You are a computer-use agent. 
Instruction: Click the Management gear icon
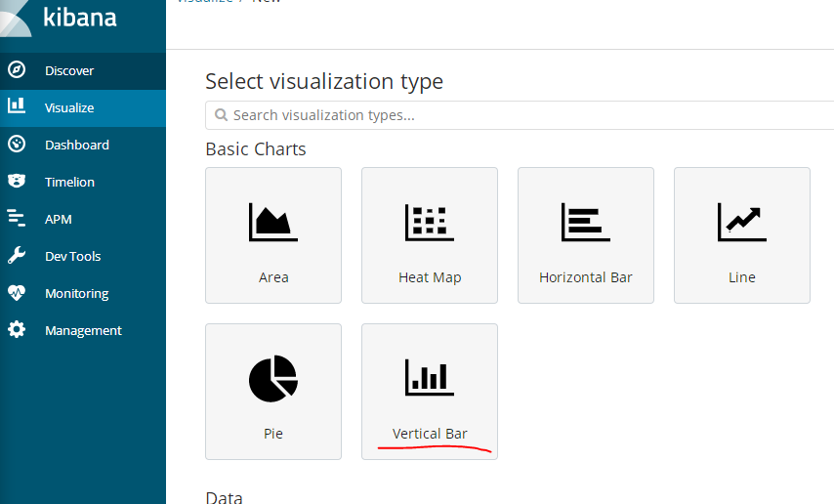pyautogui.click(x=17, y=329)
